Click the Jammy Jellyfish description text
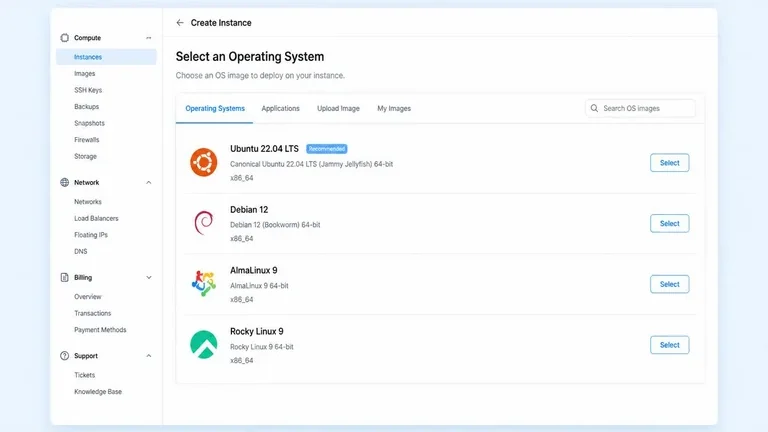Screen dimensions: 768x432 (312, 164)
